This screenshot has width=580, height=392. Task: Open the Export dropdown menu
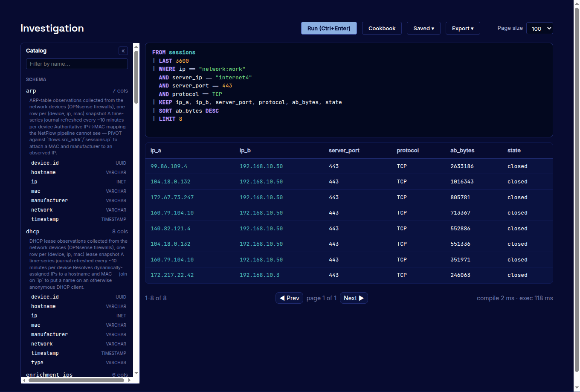tap(463, 28)
